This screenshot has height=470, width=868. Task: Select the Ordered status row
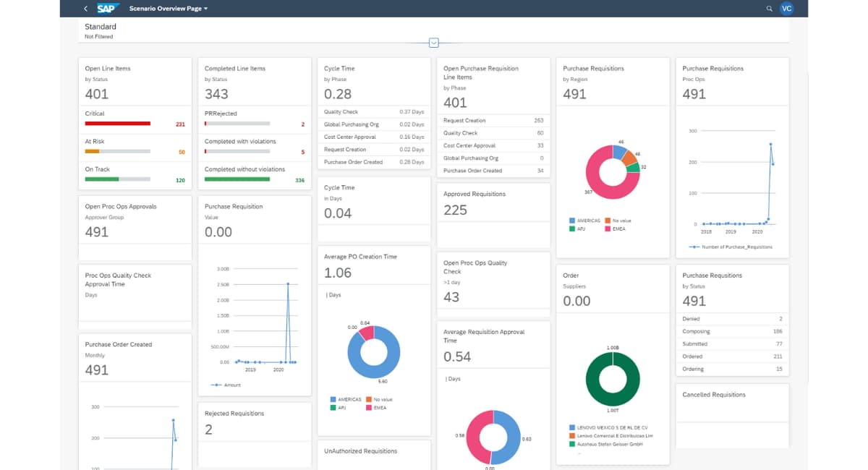tap(732, 356)
